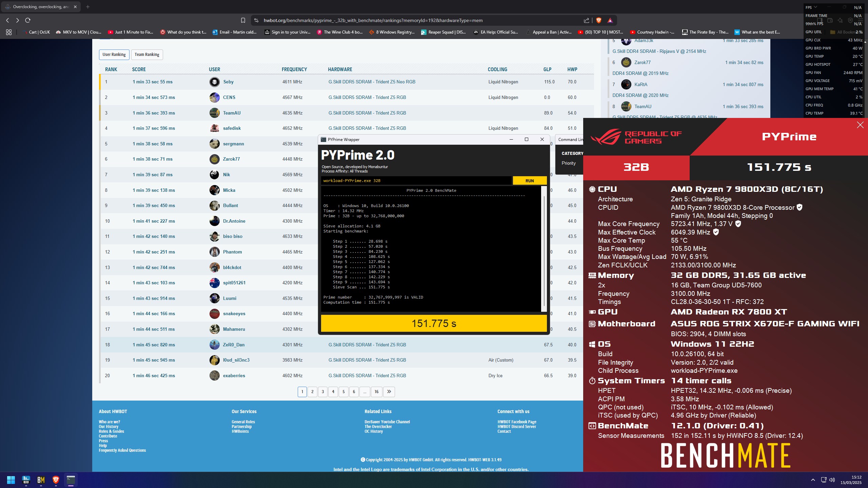Open Brave Shields lion icon

(598, 20)
